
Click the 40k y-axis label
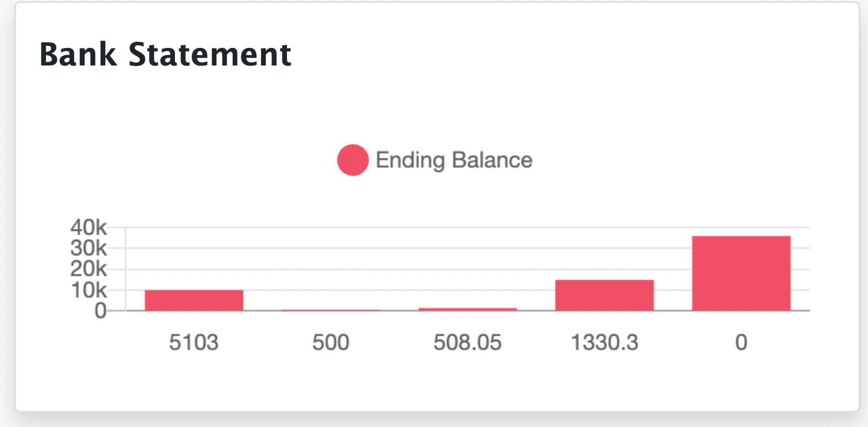[x=88, y=227]
